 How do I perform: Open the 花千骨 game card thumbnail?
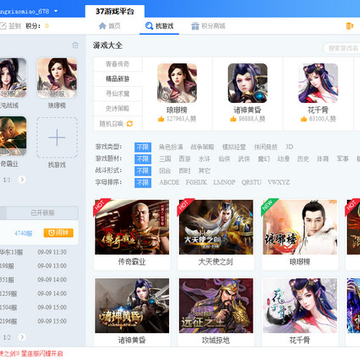click(x=300, y=306)
